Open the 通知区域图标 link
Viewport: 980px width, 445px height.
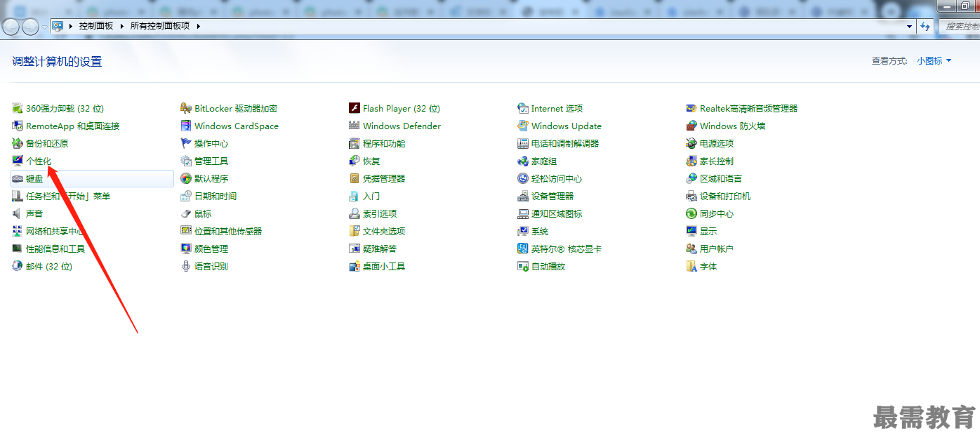pyautogui.click(x=557, y=213)
